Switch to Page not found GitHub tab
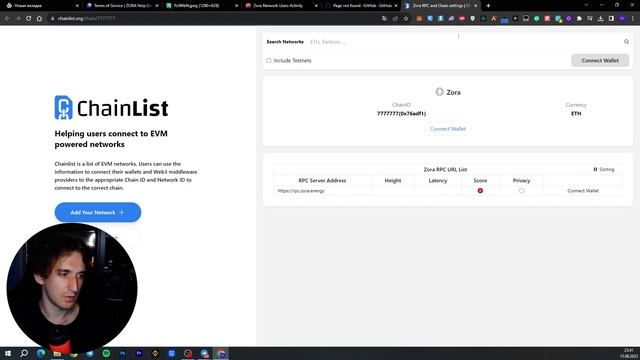640x360 pixels. [361, 6]
